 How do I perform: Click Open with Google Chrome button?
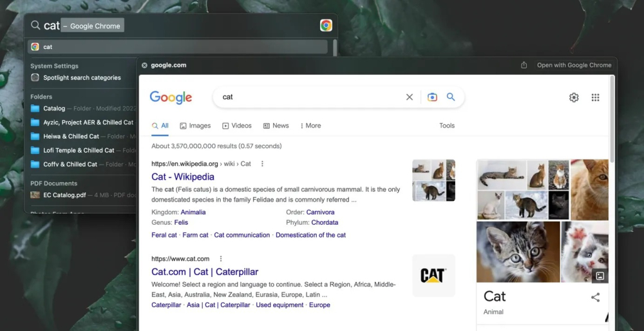coord(574,65)
